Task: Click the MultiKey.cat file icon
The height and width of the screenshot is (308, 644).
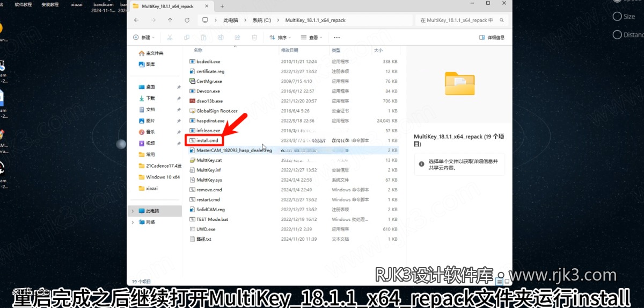Action: [193, 160]
